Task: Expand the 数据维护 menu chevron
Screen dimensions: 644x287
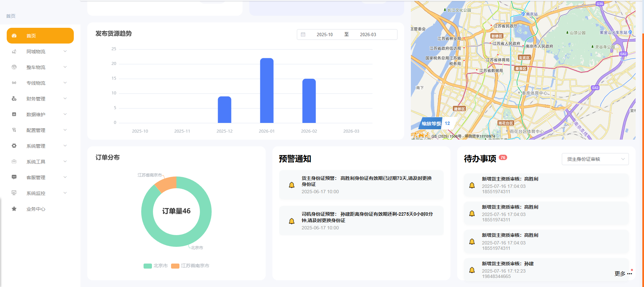Action: click(x=65, y=114)
